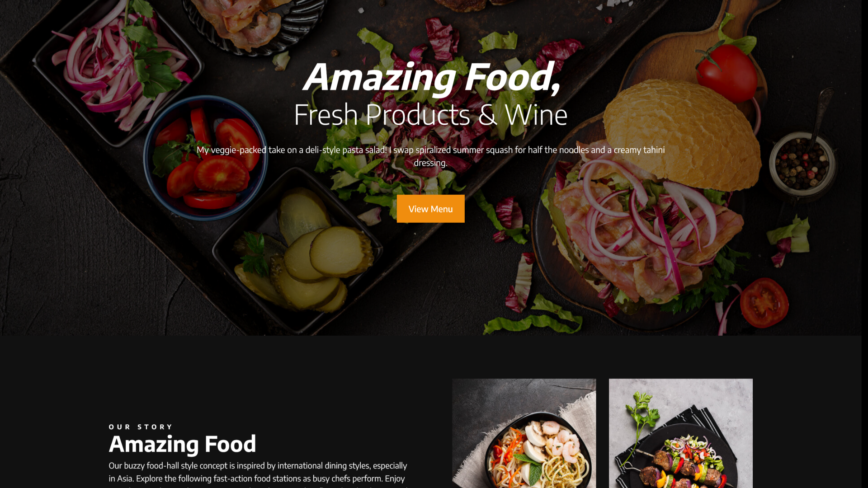The width and height of the screenshot is (868, 488).
Task: Click the dark vertical scrollbar track
Action: [864, 244]
